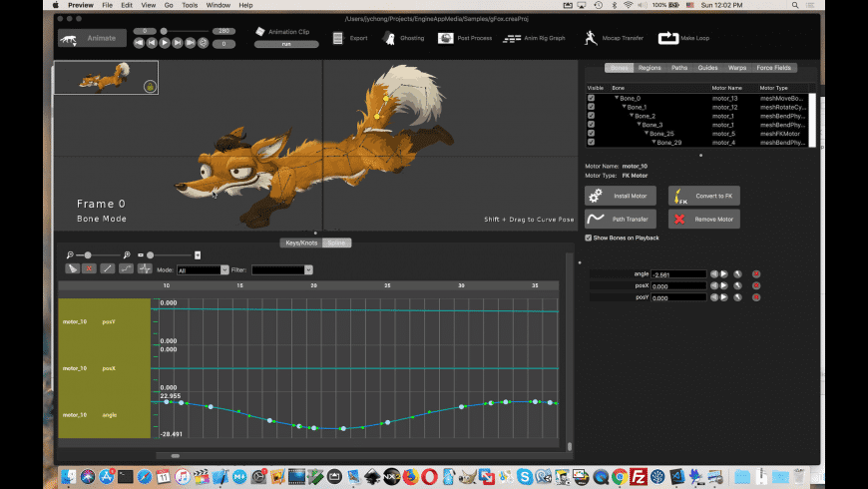Click the Install Motor button

[x=621, y=196]
